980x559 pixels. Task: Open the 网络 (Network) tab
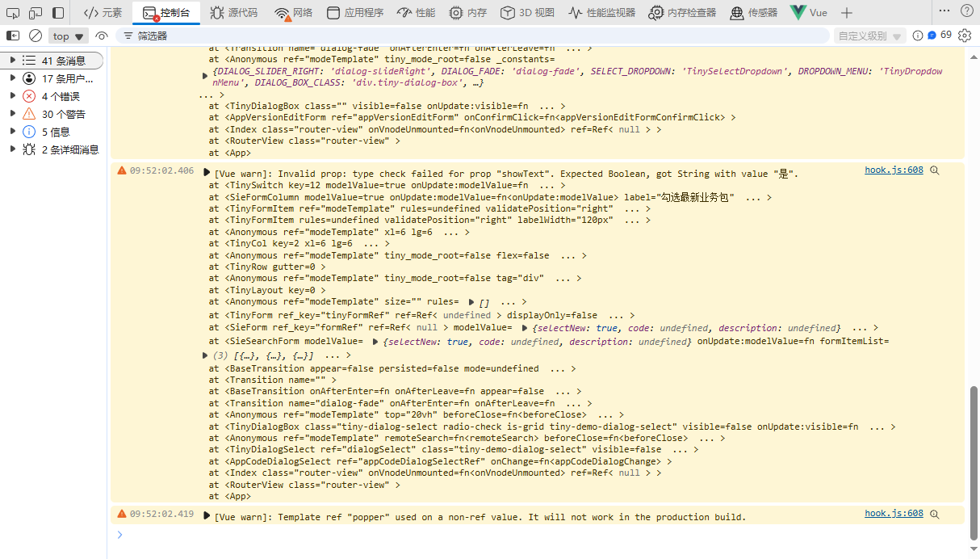[x=294, y=13]
